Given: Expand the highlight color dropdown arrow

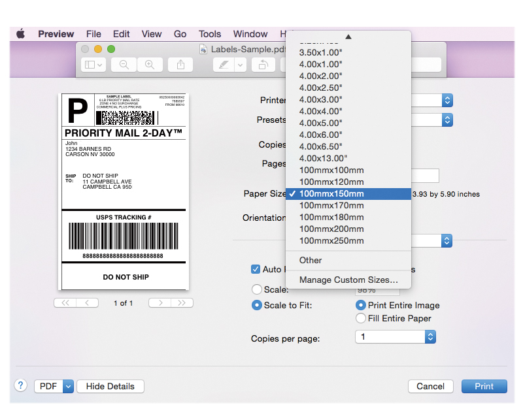Looking at the screenshot, I should tap(240, 65).
